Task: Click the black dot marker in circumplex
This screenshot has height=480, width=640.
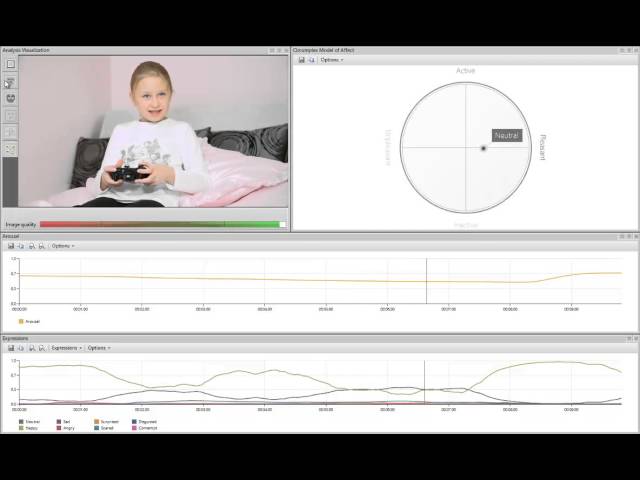Action: coord(484,148)
